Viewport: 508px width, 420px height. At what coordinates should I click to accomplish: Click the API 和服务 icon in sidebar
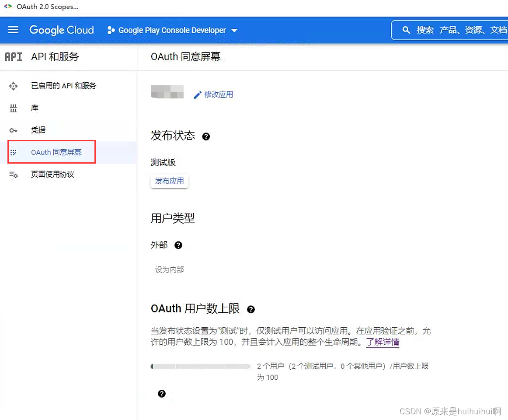click(13, 56)
